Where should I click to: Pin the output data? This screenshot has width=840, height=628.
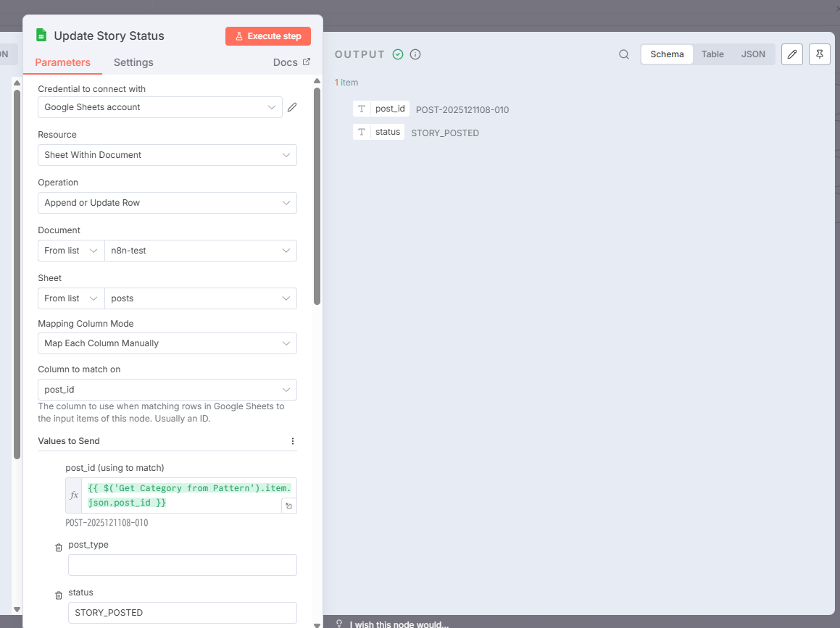(x=819, y=54)
